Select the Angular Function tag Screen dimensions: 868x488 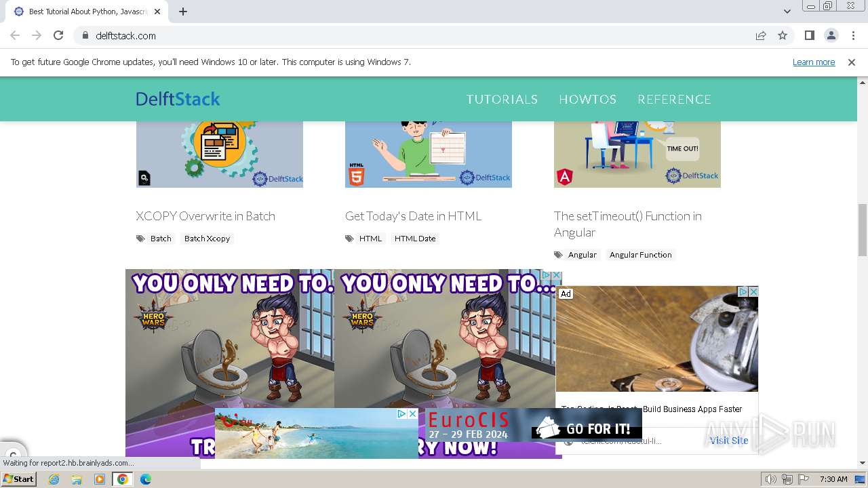pos(640,255)
